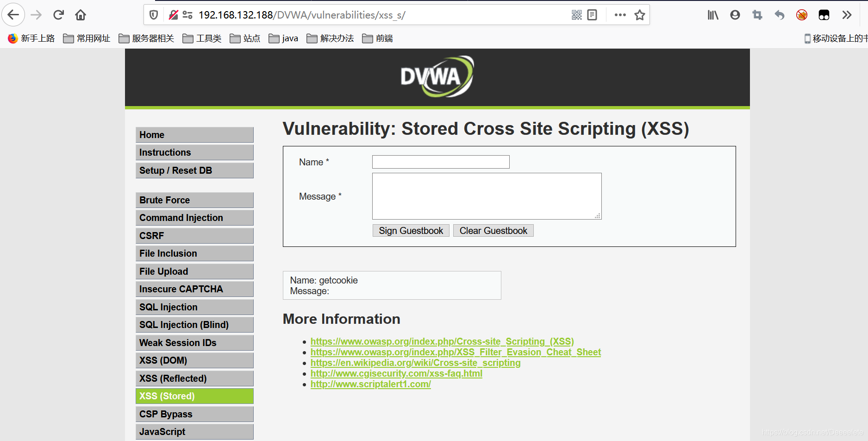This screenshot has height=441, width=868.
Task: Show insecure connection lock info
Action: point(173,15)
